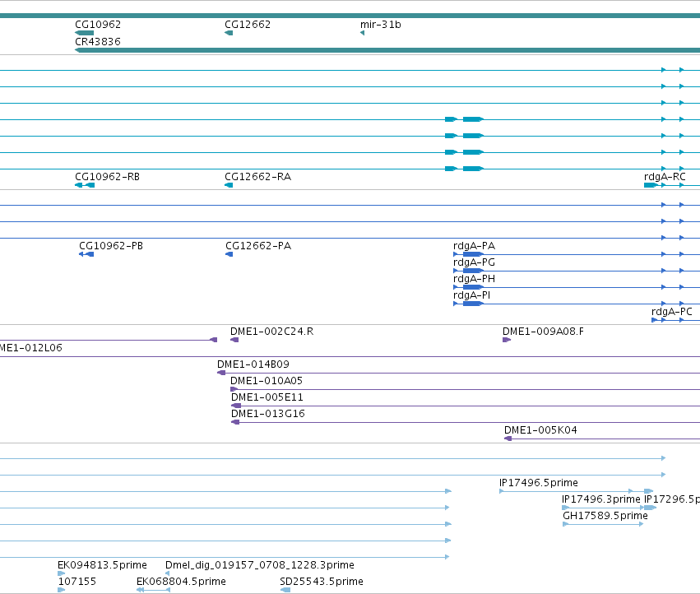Select the DME1-013G16 clone label
Image resolution: width=700 pixels, height=594 pixels.
click(x=268, y=414)
